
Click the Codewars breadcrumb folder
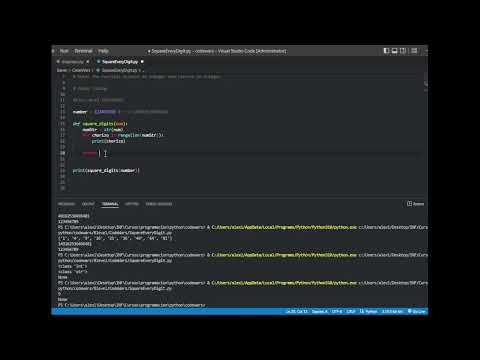tap(81, 70)
